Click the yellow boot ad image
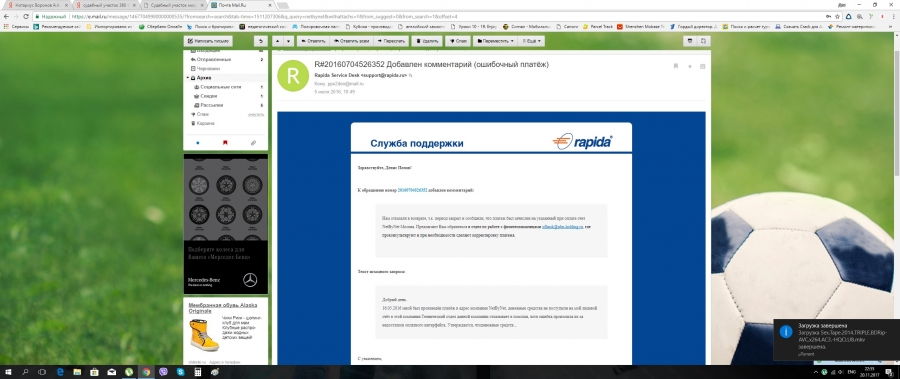The image size is (900, 379). coord(204,335)
